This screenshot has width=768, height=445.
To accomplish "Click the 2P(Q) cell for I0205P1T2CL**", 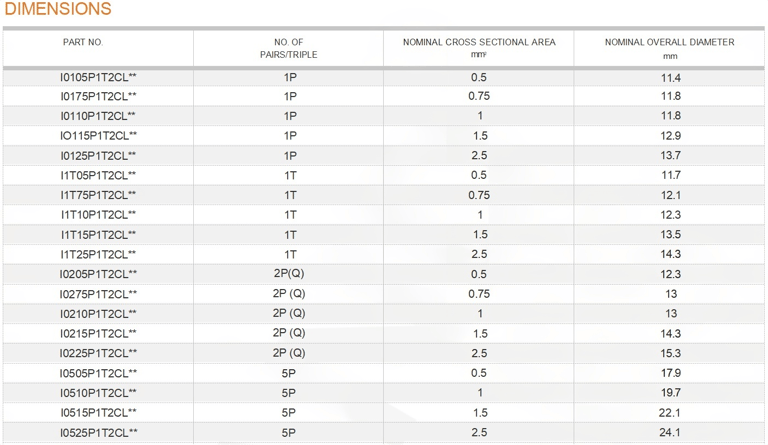I will tap(289, 274).
